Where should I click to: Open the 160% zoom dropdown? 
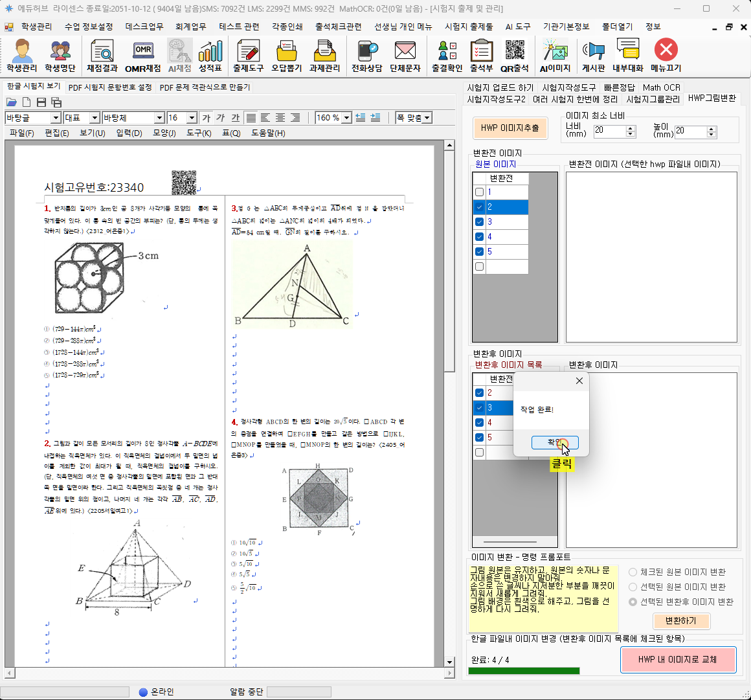[x=346, y=118]
